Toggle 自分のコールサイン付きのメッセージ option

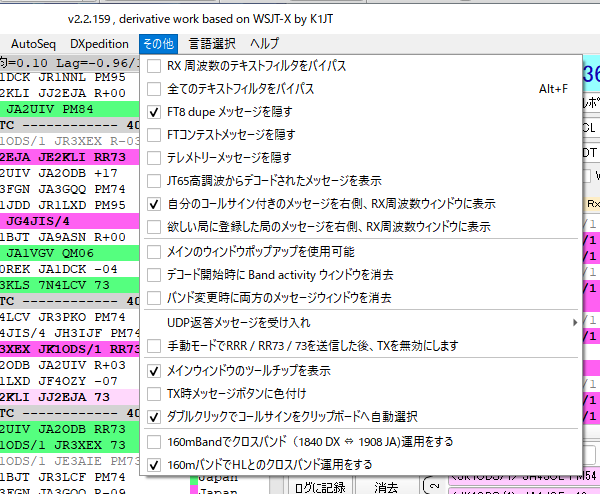(361, 204)
